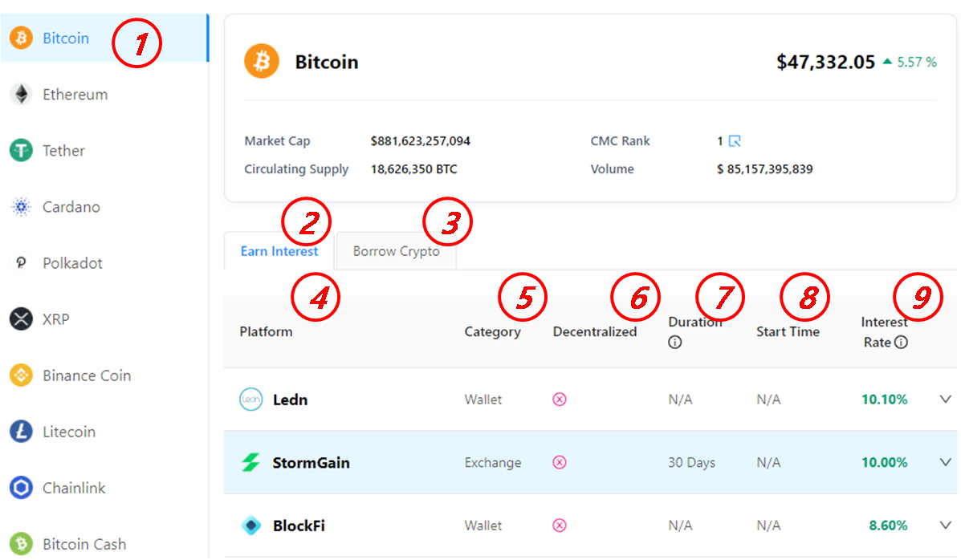961x560 pixels.
Task: Click the Bitcoin Cash logo icon
Action: tap(21, 544)
